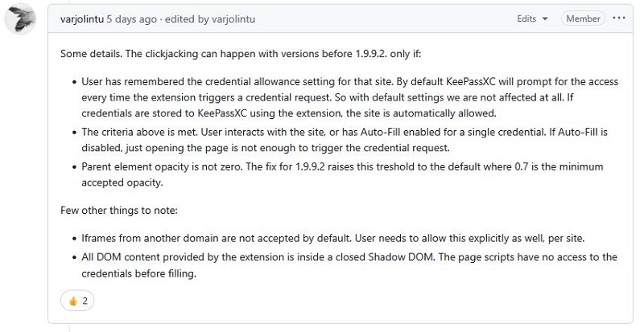Click the Edits dropdown arrow

[545, 18]
